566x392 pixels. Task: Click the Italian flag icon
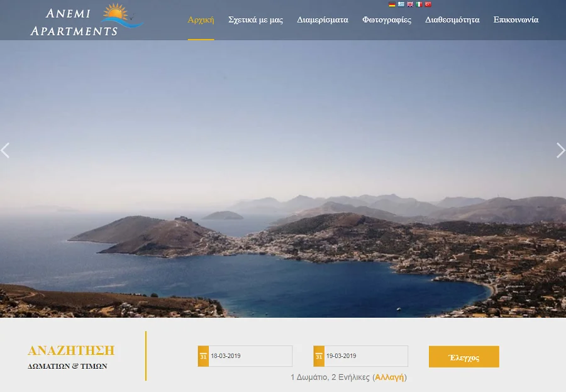[419, 4]
